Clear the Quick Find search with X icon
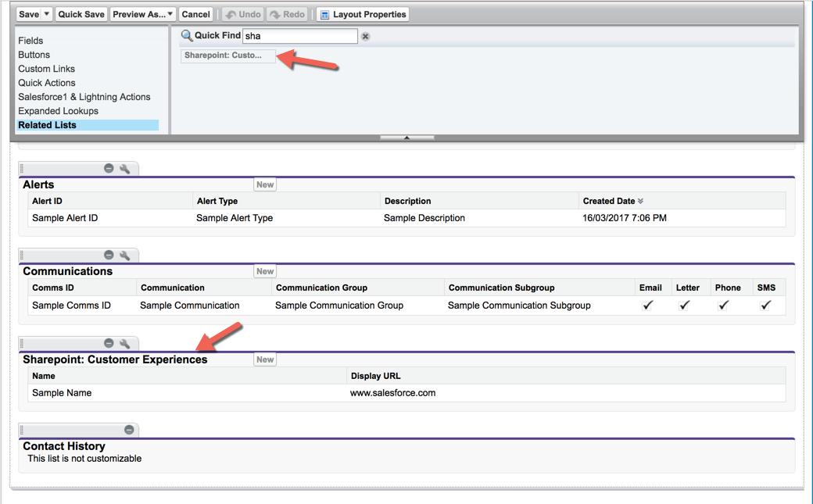The image size is (813, 504). coord(365,36)
